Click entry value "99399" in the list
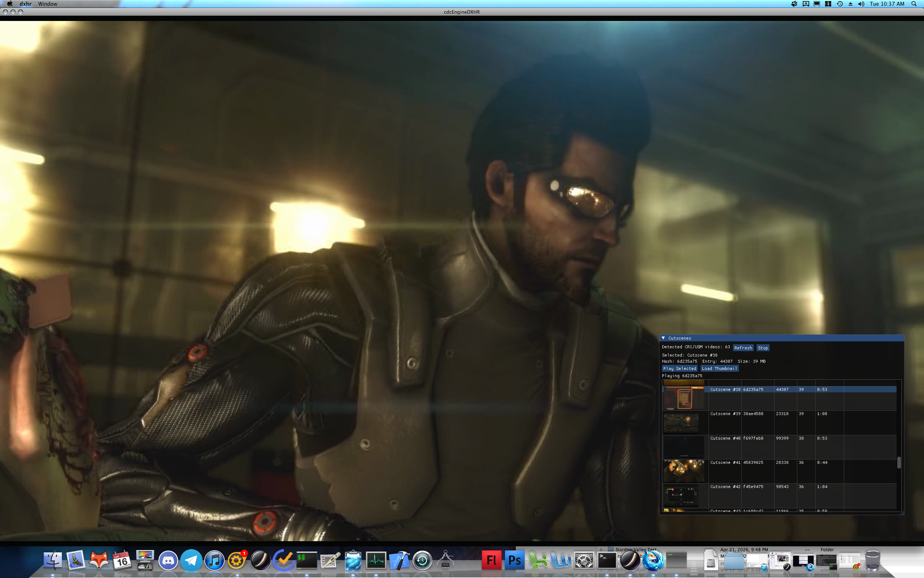 tap(782, 438)
